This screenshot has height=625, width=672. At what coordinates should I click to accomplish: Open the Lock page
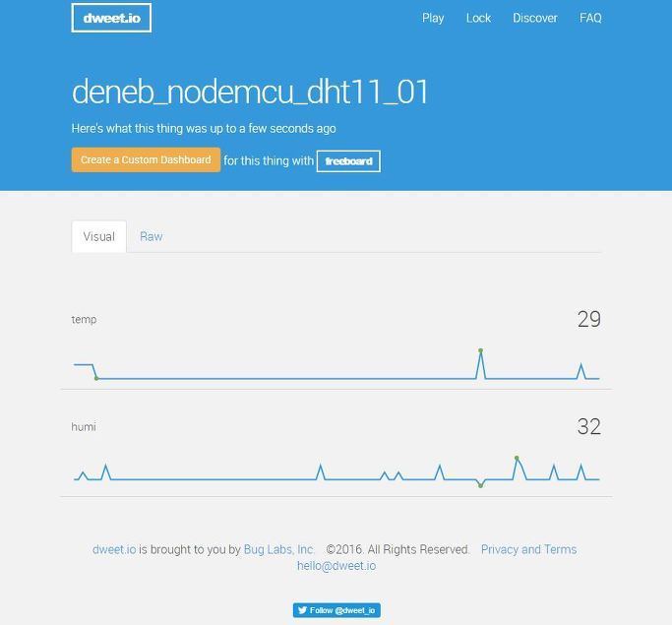(478, 18)
